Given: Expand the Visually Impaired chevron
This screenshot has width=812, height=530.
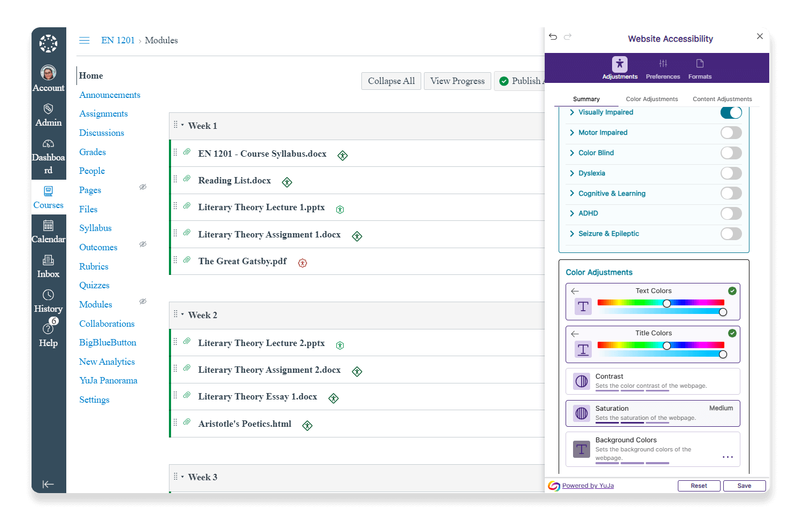Looking at the screenshot, I should tap(572, 112).
